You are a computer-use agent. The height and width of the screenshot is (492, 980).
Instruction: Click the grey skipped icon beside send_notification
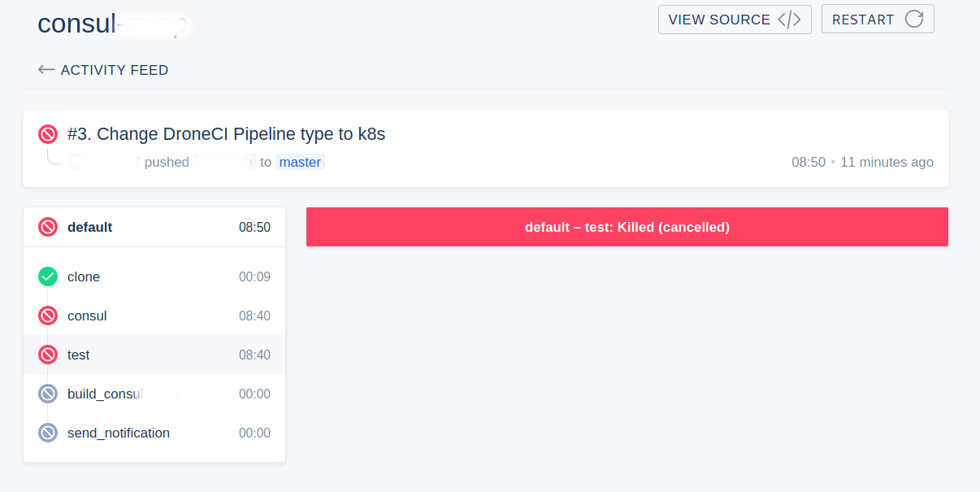pos(48,433)
